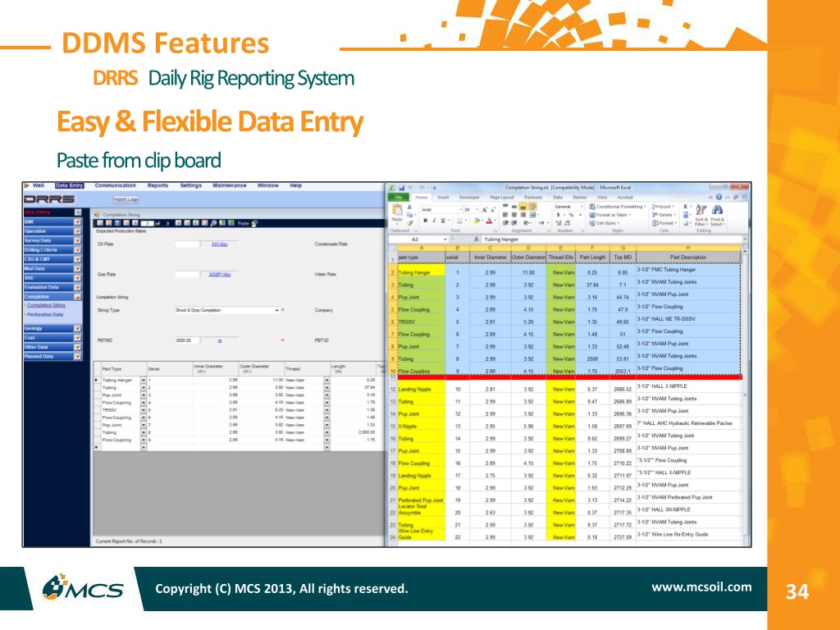Toggle Bold in the Excel ribbon
840x630 pixels.
pyautogui.click(x=426, y=221)
